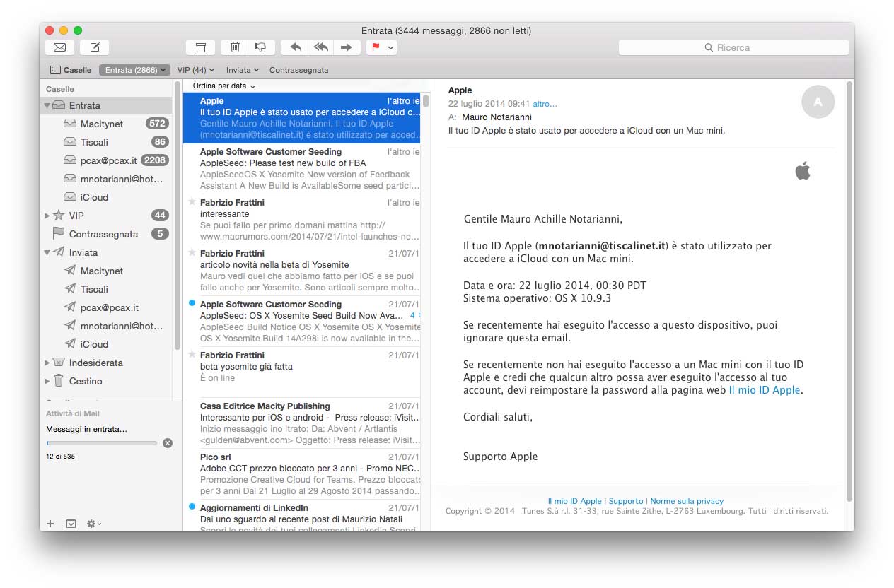The height and width of the screenshot is (588, 894).
Task: Open flag color dropdown arrow
Action: (391, 47)
